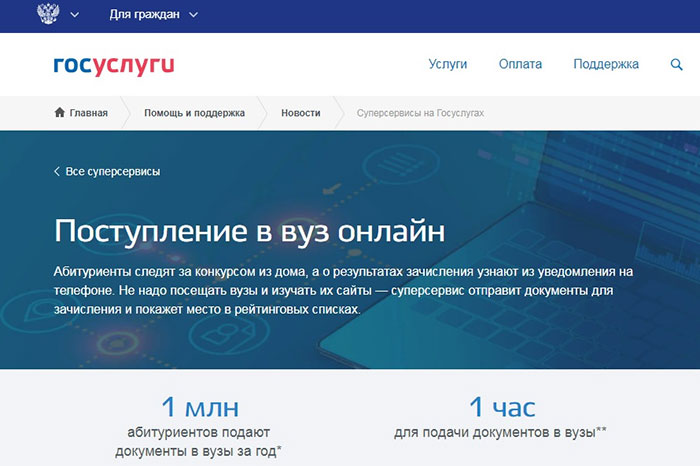
Task: Click the home icon in breadcrumbs
Action: coord(59,112)
